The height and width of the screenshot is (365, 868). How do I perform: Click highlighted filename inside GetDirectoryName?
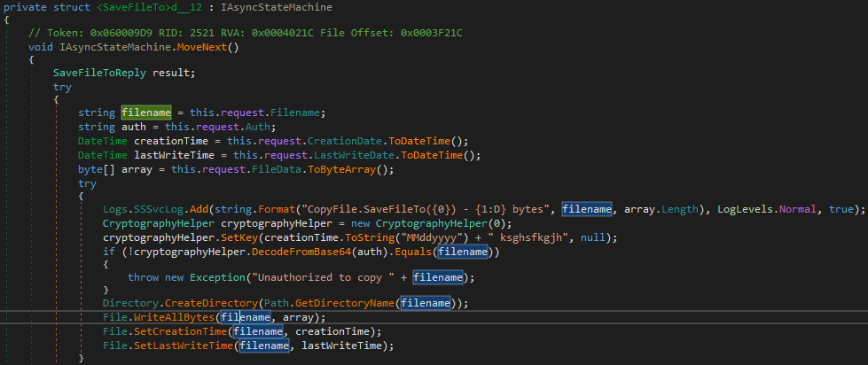(x=426, y=303)
